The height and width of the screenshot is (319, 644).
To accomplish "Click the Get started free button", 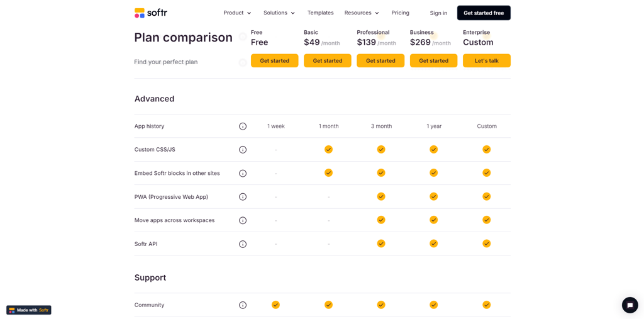I will click(484, 13).
